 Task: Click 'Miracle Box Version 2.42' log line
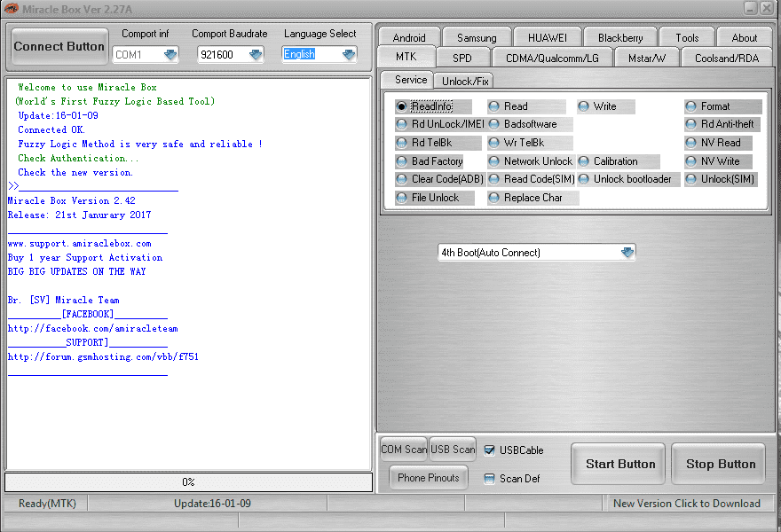tap(71, 200)
